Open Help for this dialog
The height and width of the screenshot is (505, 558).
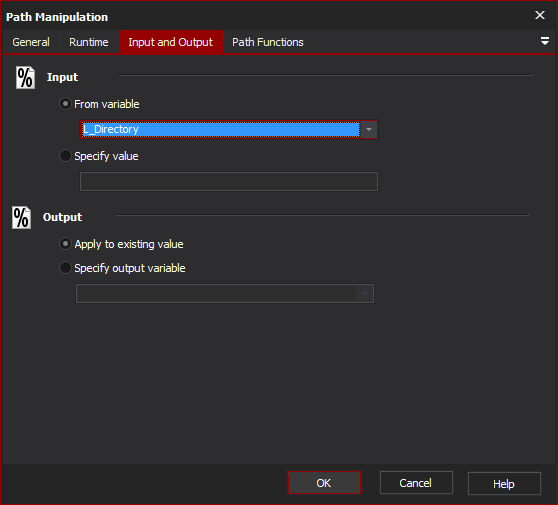504,484
